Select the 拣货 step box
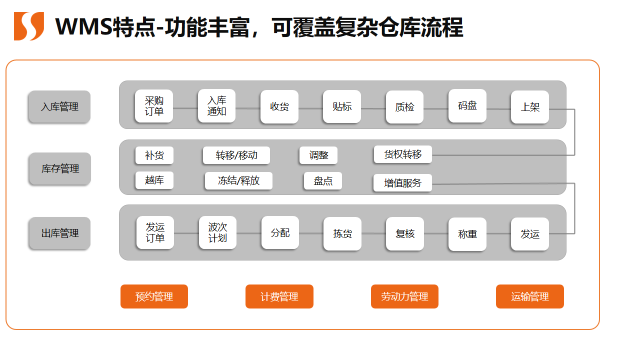 [x=342, y=233]
